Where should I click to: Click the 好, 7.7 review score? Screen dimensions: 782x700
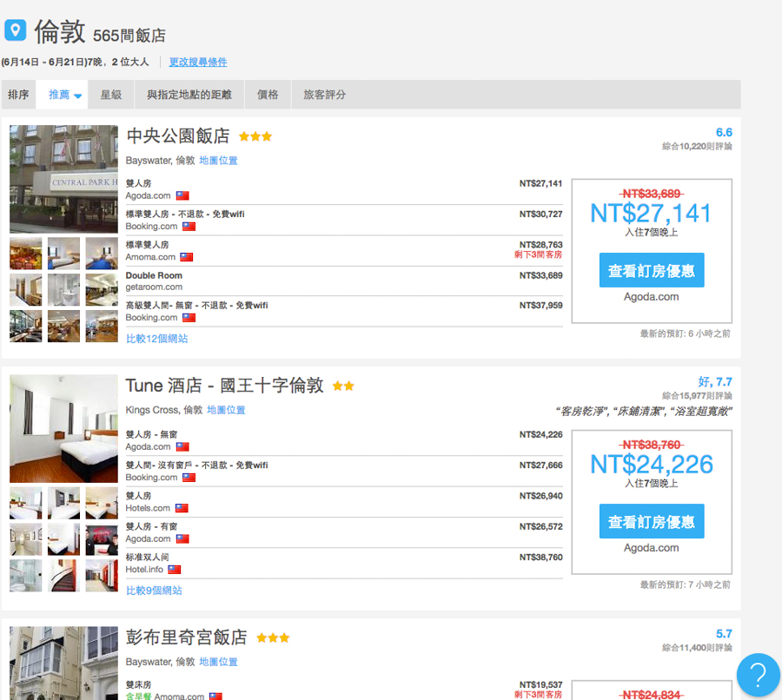715,382
